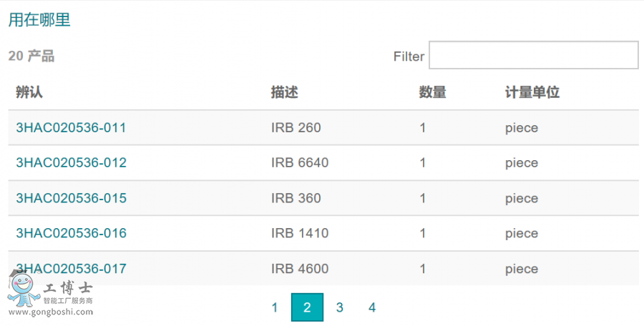Open part link 3HAC020536-015
644x326 pixels.
pyautogui.click(x=71, y=198)
